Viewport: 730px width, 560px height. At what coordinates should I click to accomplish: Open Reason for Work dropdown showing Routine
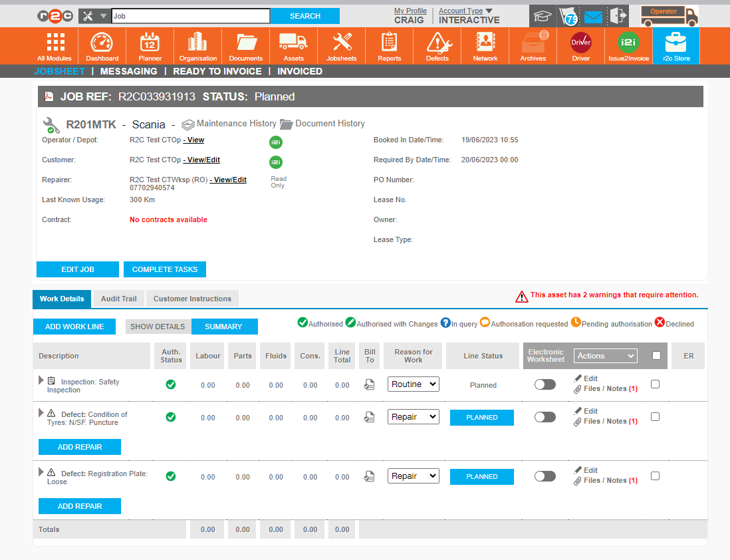(x=413, y=384)
